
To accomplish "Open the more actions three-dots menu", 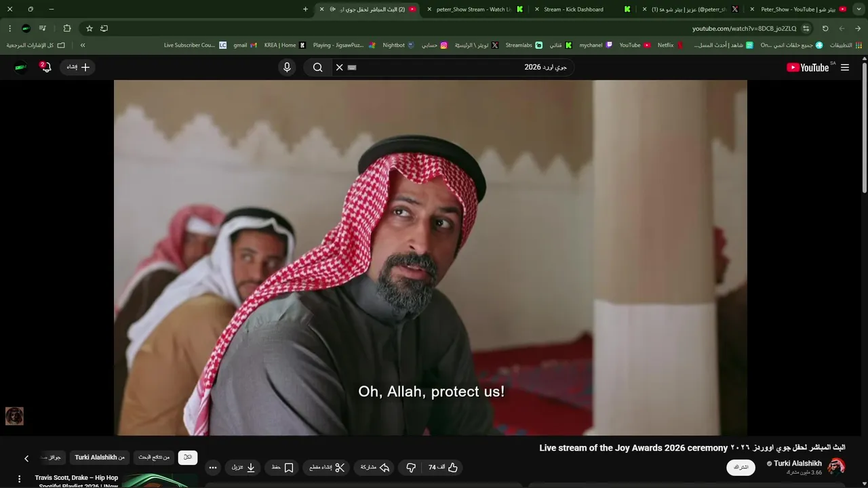I will pyautogui.click(x=213, y=468).
